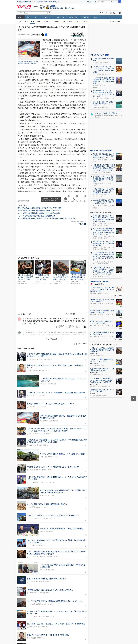Expand first comment via もっと見る link
138x644 pixels.
33,324
